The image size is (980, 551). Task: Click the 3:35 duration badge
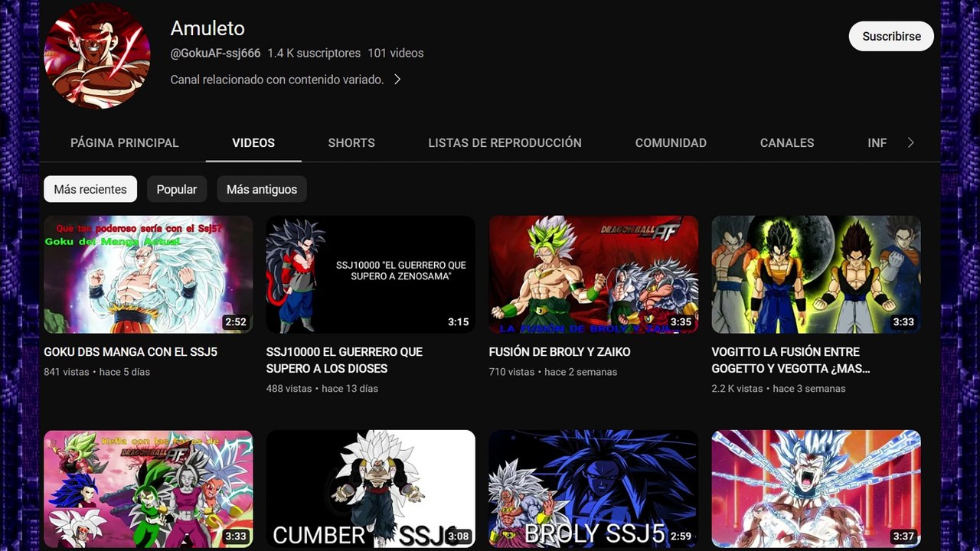[x=681, y=322]
